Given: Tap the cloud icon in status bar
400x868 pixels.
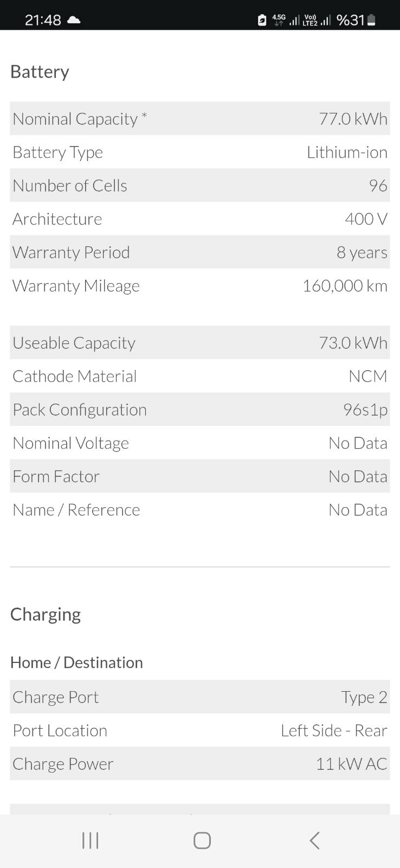Looking at the screenshot, I should (74, 20).
